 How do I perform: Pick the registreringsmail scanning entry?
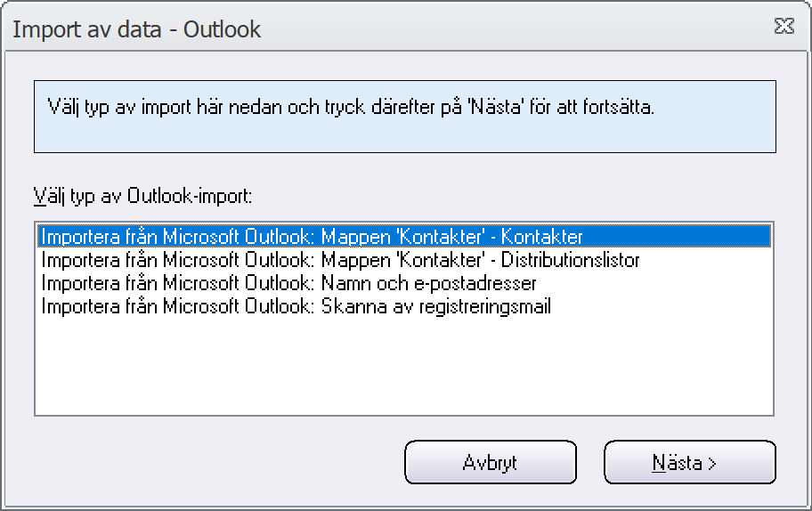[x=404, y=306]
